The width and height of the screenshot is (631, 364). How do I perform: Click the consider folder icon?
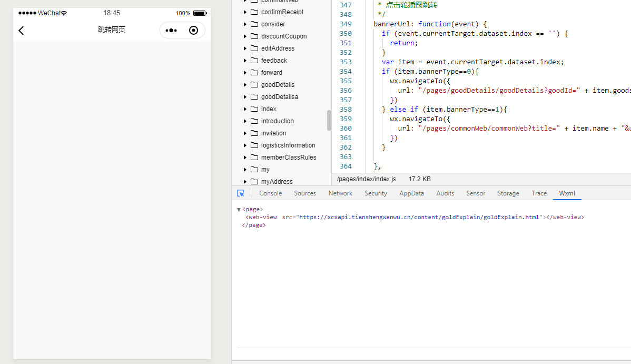(x=254, y=24)
